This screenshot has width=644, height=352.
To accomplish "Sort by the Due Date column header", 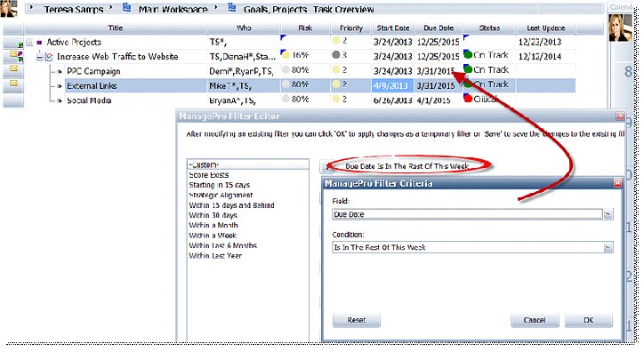I will [x=439, y=28].
